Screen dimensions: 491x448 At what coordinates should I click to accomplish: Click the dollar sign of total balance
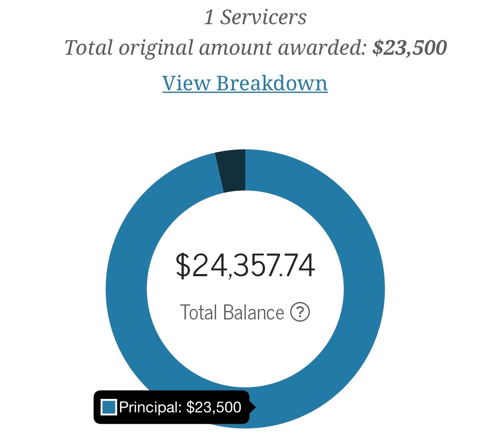(183, 266)
